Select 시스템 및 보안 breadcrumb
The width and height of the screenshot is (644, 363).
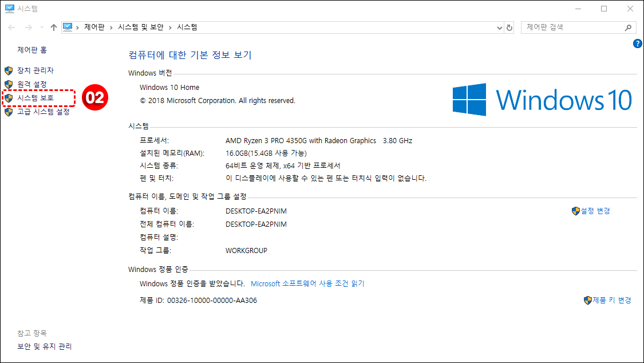coord(140,27)
